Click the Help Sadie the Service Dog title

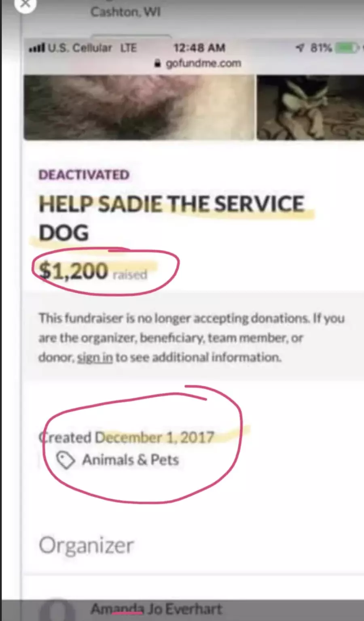click(171, 218)
